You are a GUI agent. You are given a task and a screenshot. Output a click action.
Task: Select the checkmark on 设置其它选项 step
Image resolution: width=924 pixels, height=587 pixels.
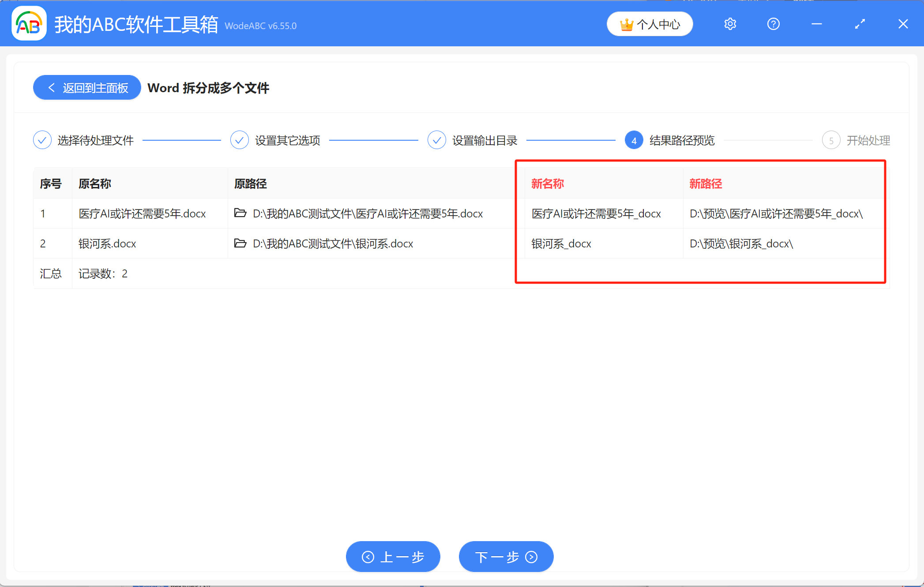pyautogui.click(x=239, y=140)
